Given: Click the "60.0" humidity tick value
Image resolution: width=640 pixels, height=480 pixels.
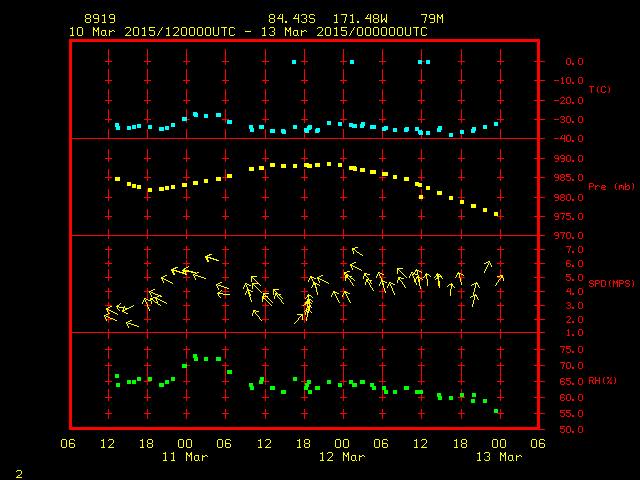Looking at the screenshot, I should pos(571,398).
